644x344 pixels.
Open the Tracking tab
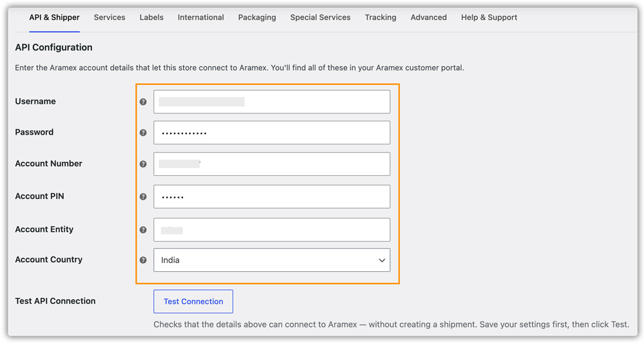381,17
